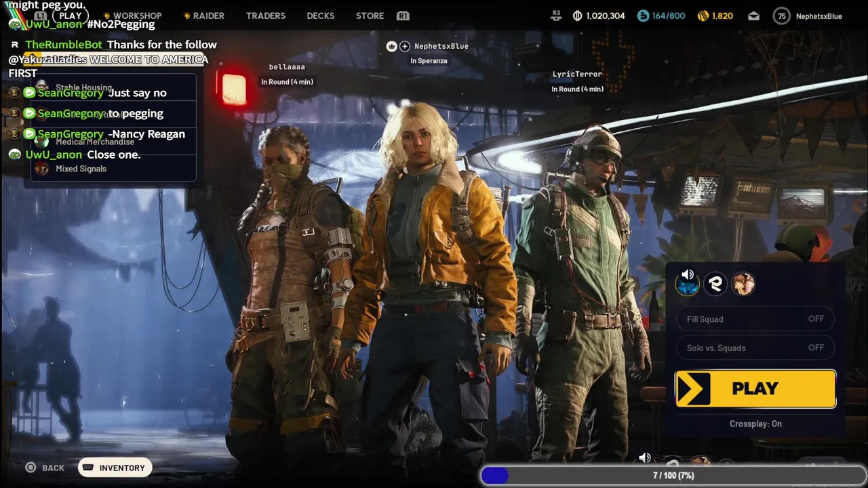Click TheRumbleBot username in chat overlay
868x488 pixels.
[x=64, y=45]
